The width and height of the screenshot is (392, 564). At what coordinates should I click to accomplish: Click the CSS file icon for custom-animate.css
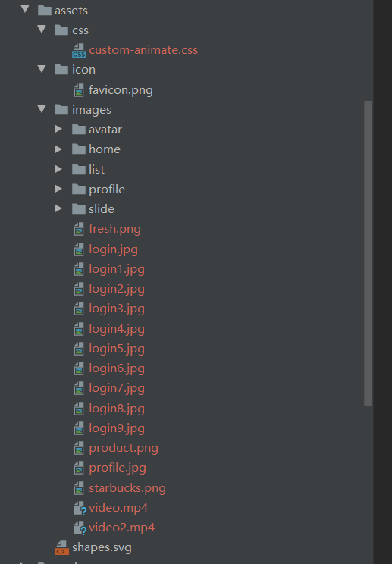(x=79, y=50)
